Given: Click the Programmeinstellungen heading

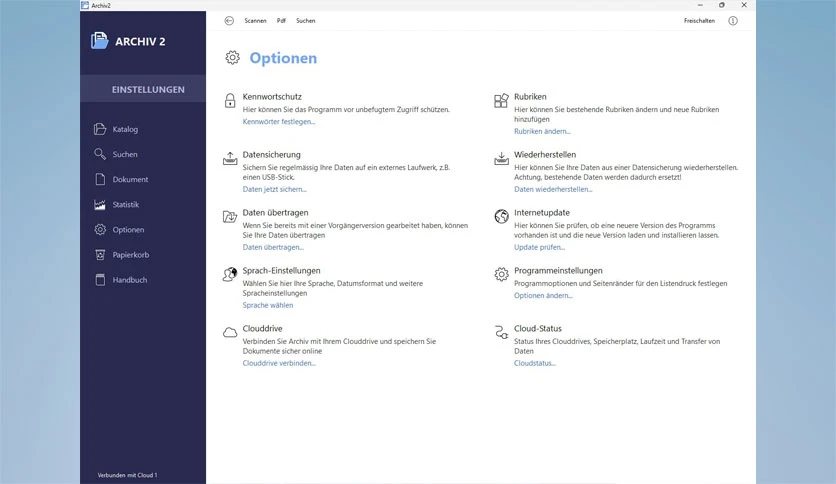Looking at the screenshot, I should tap(558, 271).
